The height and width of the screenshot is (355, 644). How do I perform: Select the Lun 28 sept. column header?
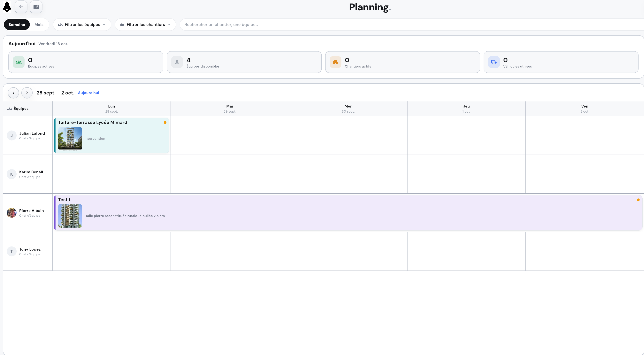[111, 109]
